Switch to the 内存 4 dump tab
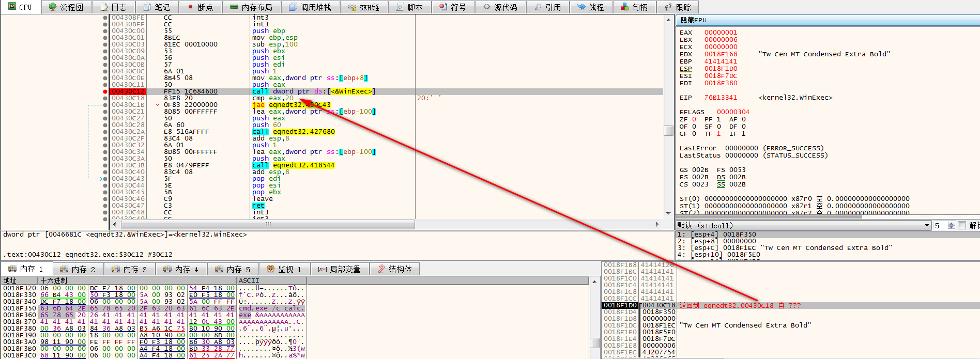This screenshot has width=980, height=359. [181, 269]
